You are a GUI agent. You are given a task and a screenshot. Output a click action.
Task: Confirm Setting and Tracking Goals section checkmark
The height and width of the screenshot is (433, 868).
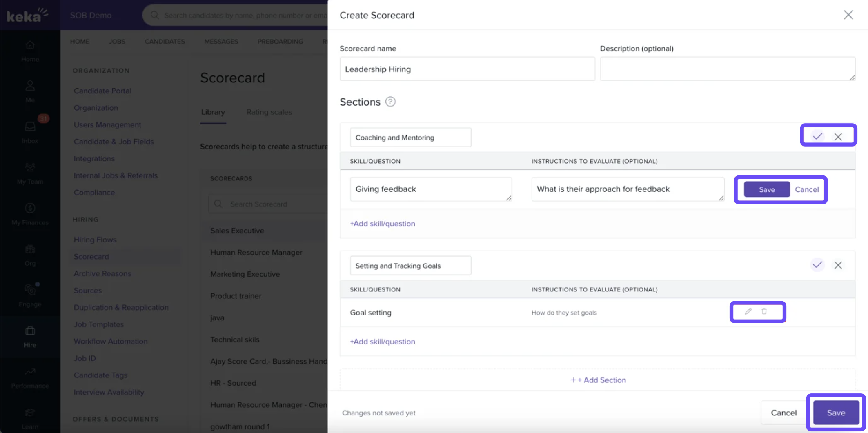[817, 265]
